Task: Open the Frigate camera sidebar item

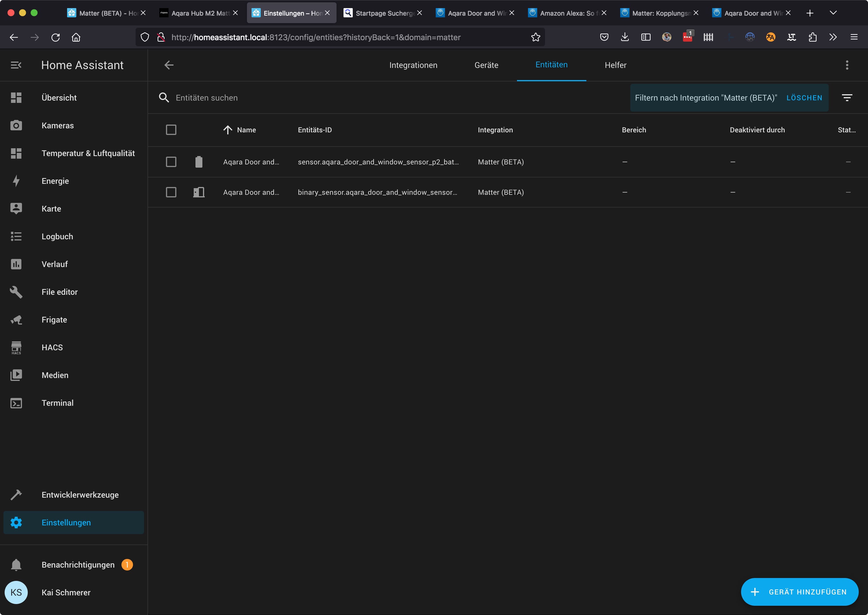Action: click(16, 320)
